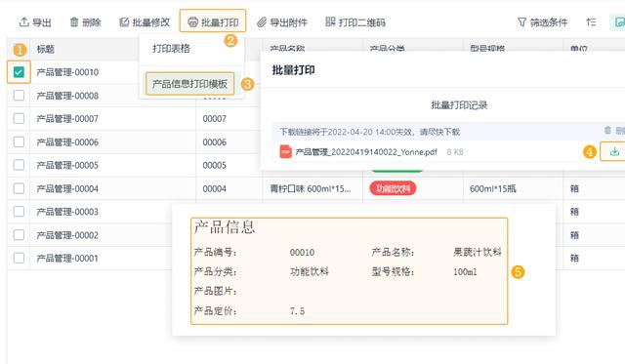Click product number cell 00005
The width and height of the screenshot is (625, 364).
pyautogui.click(x=215, y=165)
